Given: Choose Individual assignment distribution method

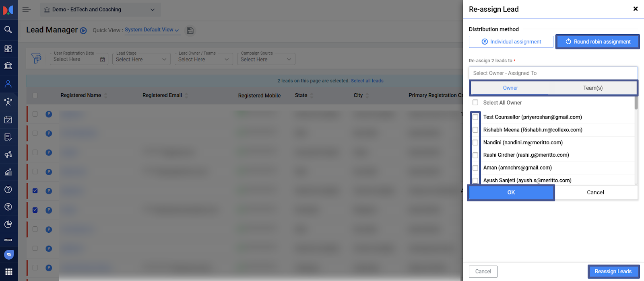Looking at the screenshot, I should 511,42.
